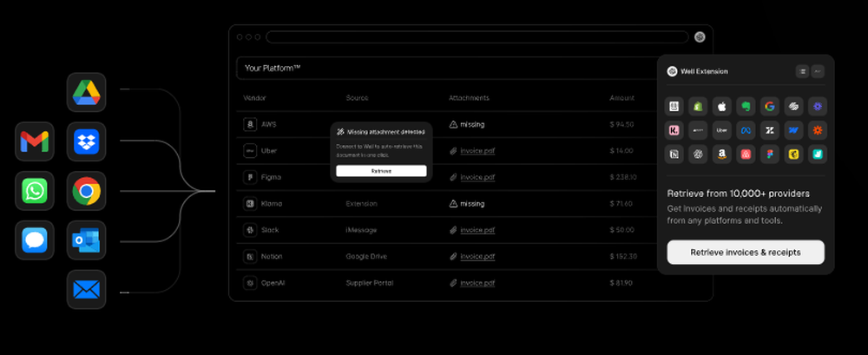The width and height of the screenshot is (868, 355).
Task: Select the Amazon provider icon
Action: click(722, 154)
